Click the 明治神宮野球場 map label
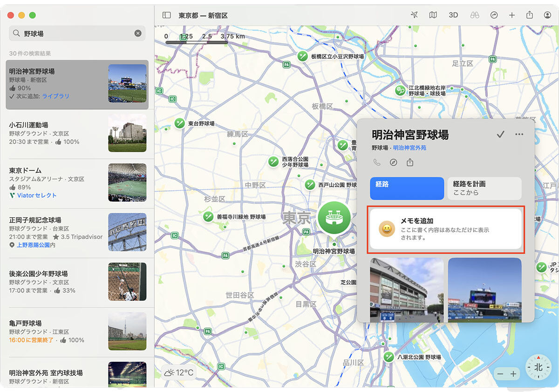Viewport: 559px width, 392px height. pyautogui.click(x=334, y=251)
